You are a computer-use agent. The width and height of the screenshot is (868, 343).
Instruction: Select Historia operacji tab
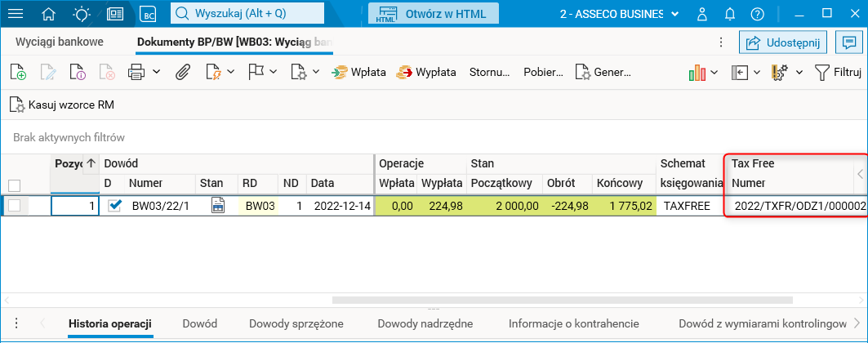[x=110, y=323]
